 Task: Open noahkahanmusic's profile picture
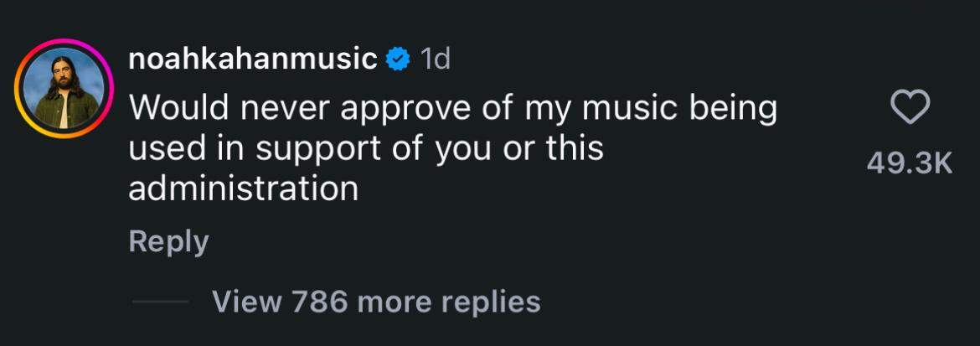coord(63,88)
